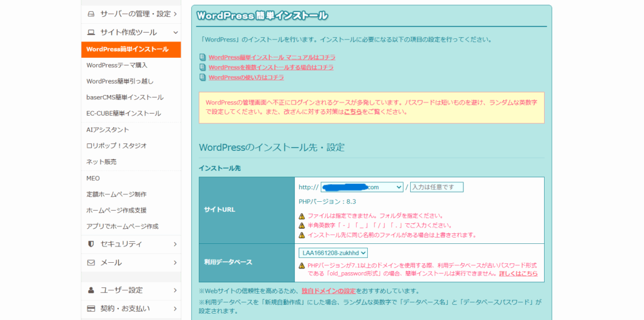Click the server icon beside サーバーの管理・設定
This screenshot has width=644, height=320.
pos(91,14)
